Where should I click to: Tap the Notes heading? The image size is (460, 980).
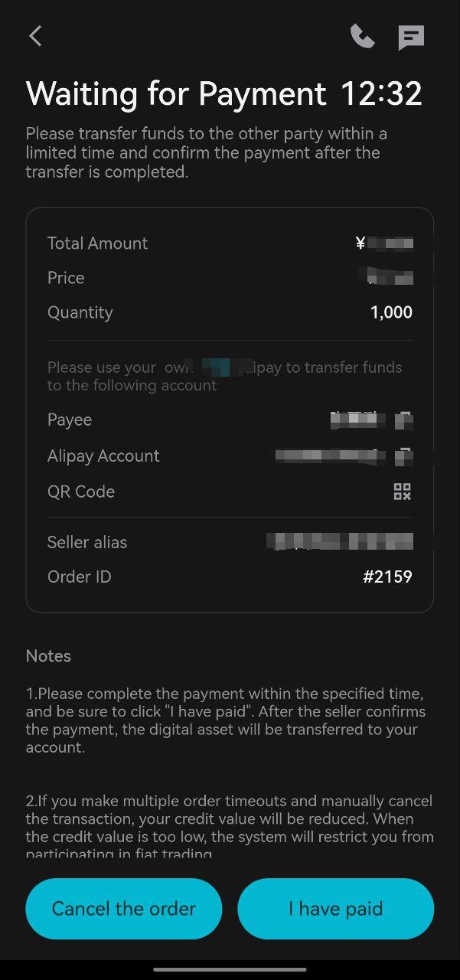pyautogui.click(x=48, y=656)
